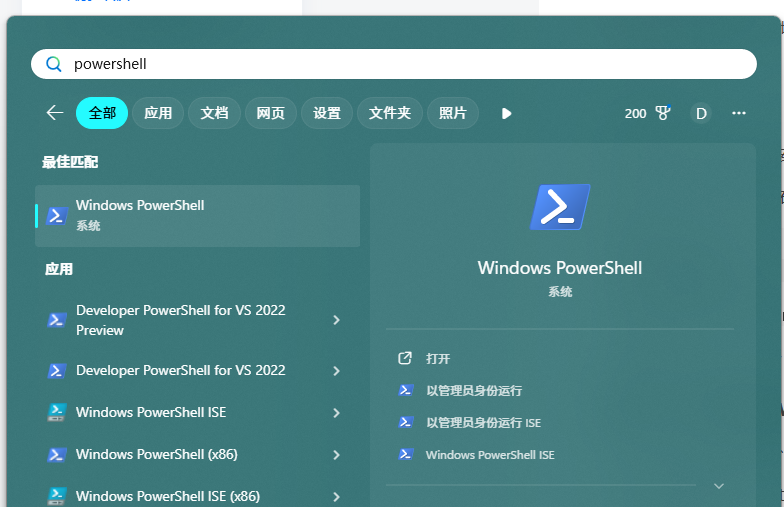The width and height of the screenshot is (784, 507).
Task: Click the search magnifier icon
Action: point(54,64)
